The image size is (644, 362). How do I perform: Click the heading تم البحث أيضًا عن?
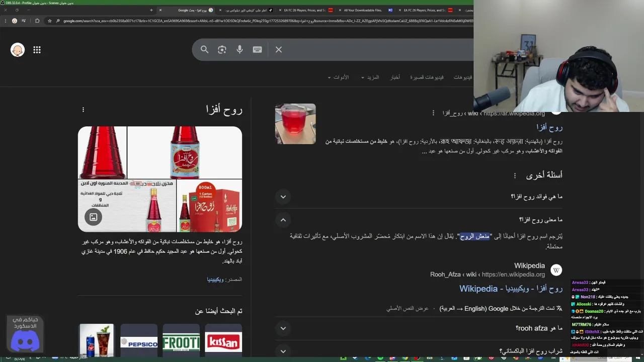[x=219, y=311]
